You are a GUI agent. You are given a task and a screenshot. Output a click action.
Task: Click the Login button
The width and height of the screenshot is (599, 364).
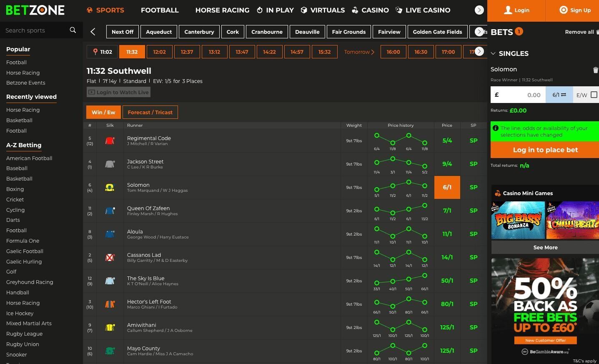point(516,10)
